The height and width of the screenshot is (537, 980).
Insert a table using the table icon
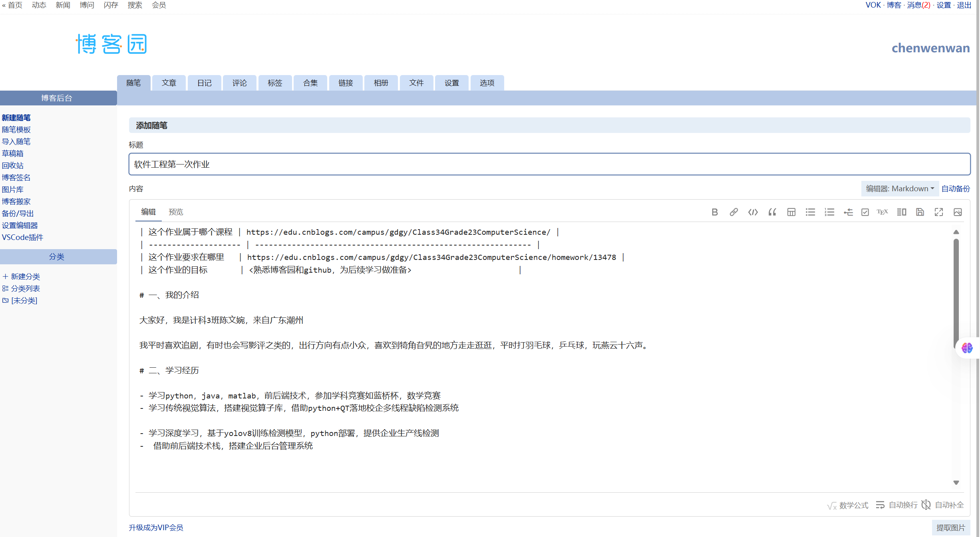791,212
